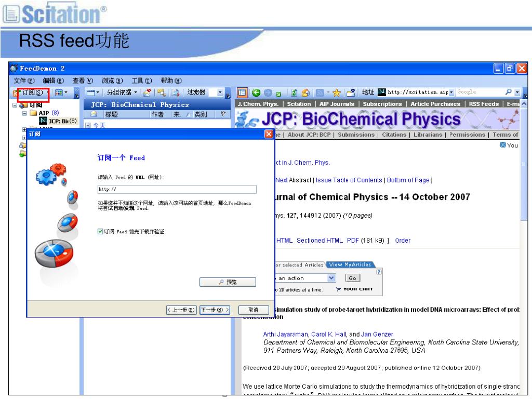This screenshot has height=399, width=532.
Task: Click the blue forward navigation button
Action: (x=268, y=92)
